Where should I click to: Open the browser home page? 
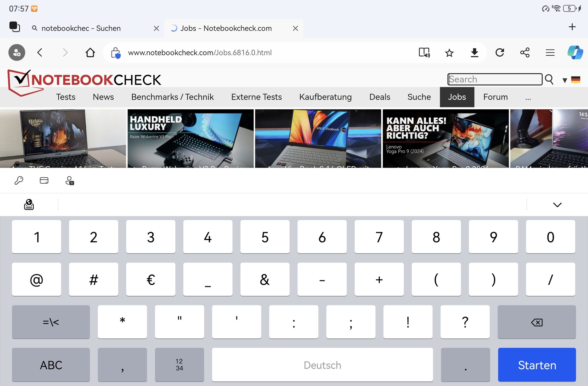90,52
